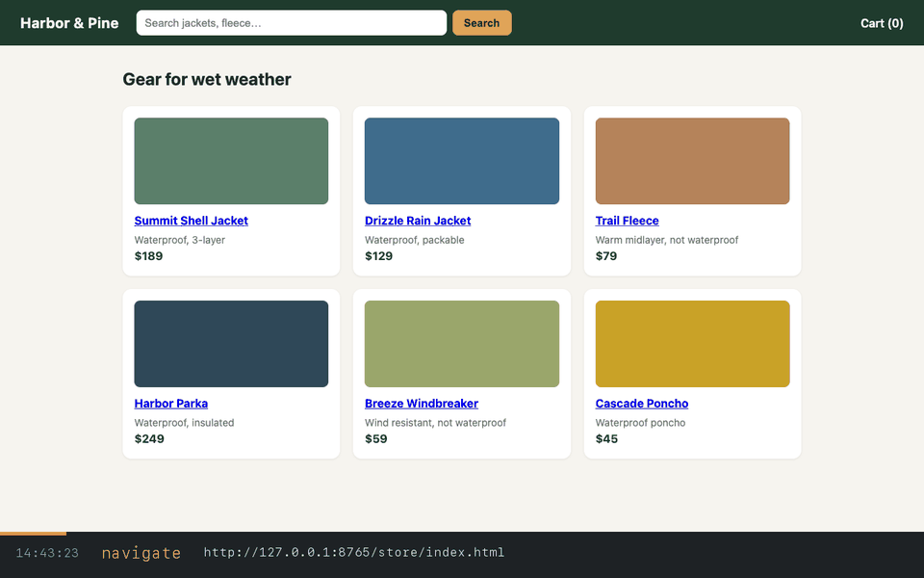924x578 pixels.
Task: Click the 'Waterproof, 3-layer' description
Action: pyautogui.click(x=180, y=240)
